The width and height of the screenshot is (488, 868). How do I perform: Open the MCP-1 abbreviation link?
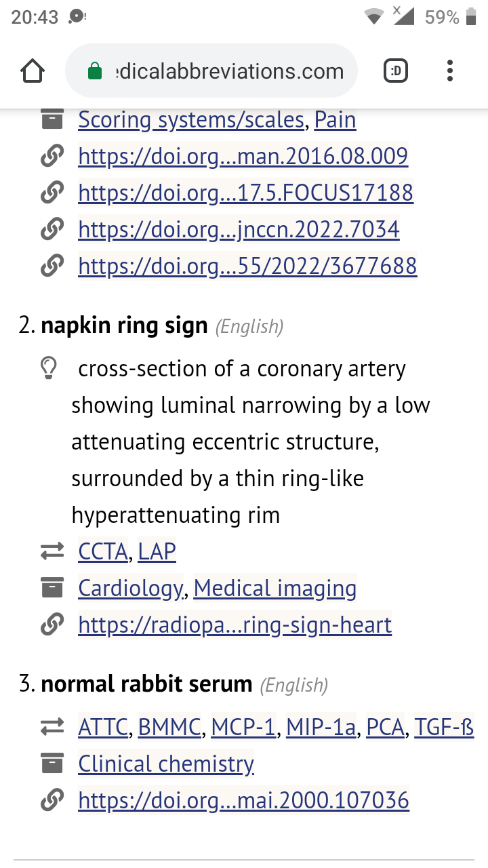[243, 728]
